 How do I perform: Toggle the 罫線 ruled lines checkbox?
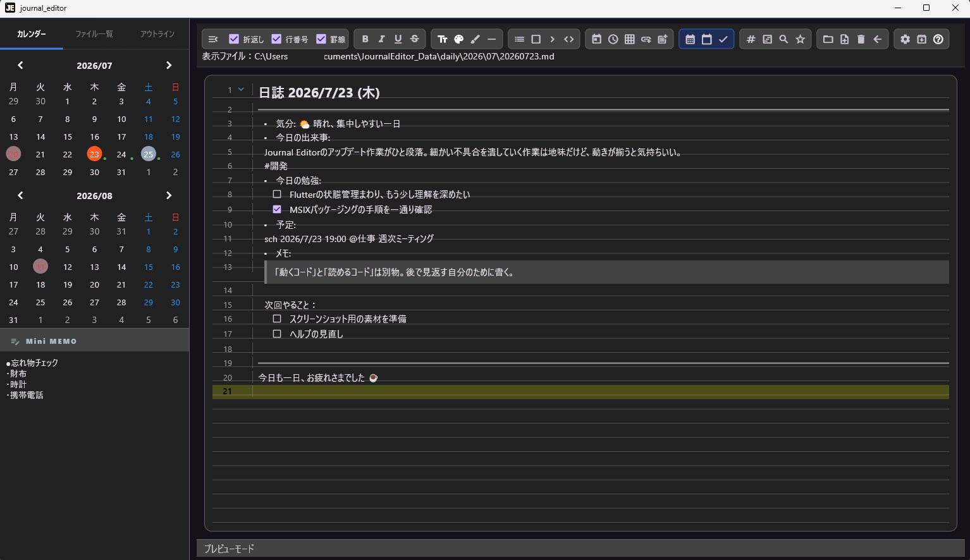321,39
